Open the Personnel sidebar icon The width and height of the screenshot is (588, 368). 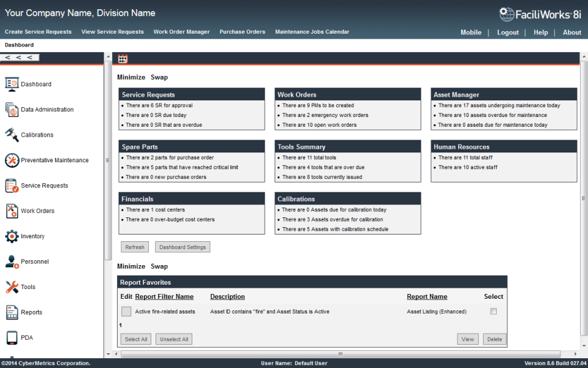click(12, 261)
